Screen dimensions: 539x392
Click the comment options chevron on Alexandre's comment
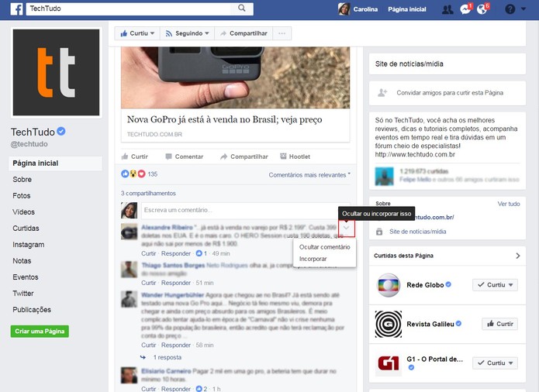[x=346, y=228]
